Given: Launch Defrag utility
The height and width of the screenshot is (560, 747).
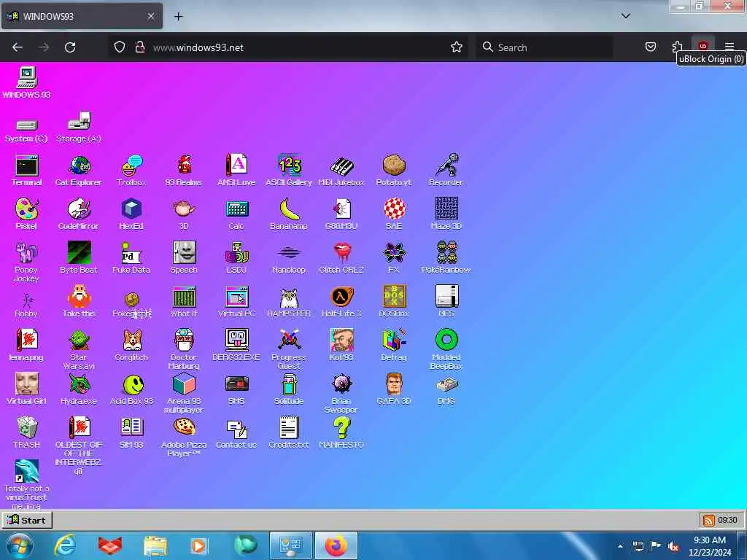Looking at the screenshot, I should [x=393, y=345].
